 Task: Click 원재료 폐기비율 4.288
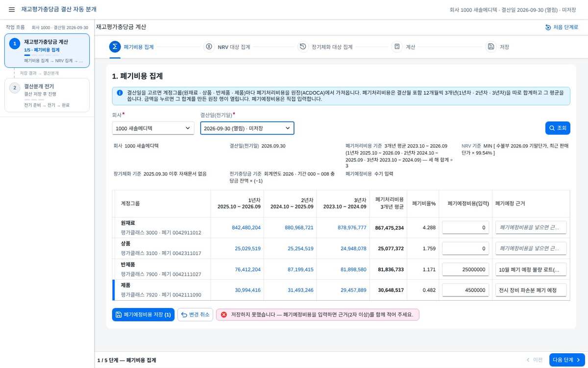429,228
